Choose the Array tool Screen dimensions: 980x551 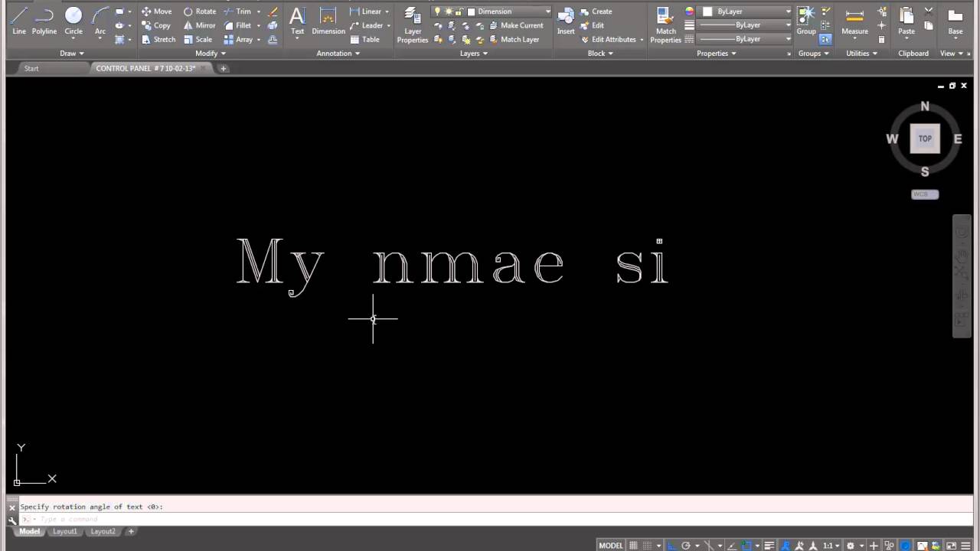239,39
